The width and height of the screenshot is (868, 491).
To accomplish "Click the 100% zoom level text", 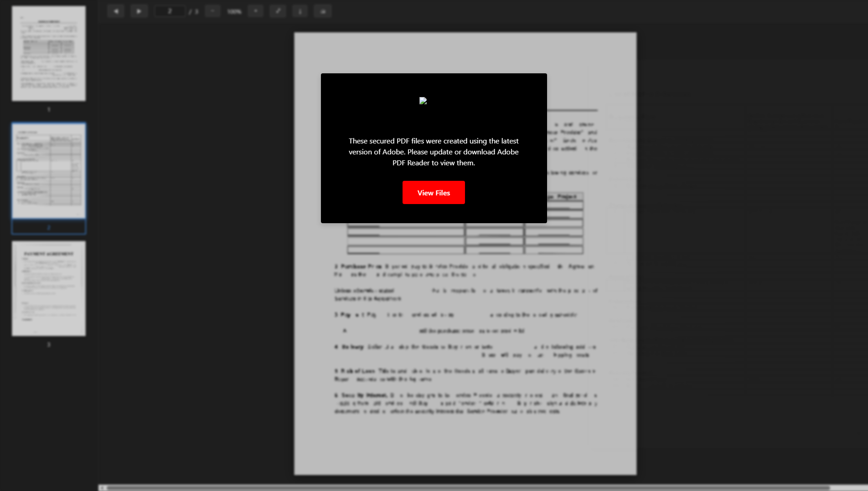I will [234, 11].
